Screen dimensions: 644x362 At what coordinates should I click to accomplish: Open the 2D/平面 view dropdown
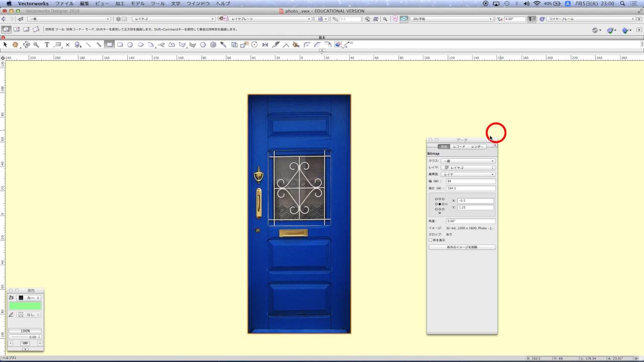(x=451, y=19)
